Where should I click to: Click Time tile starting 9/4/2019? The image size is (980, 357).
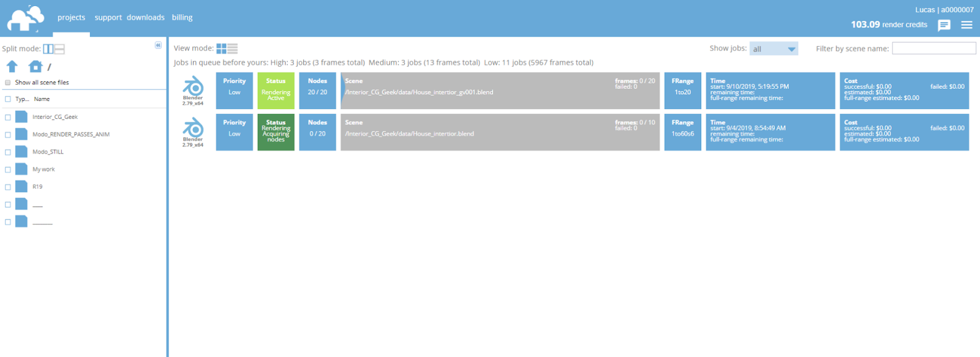[771, 132]
